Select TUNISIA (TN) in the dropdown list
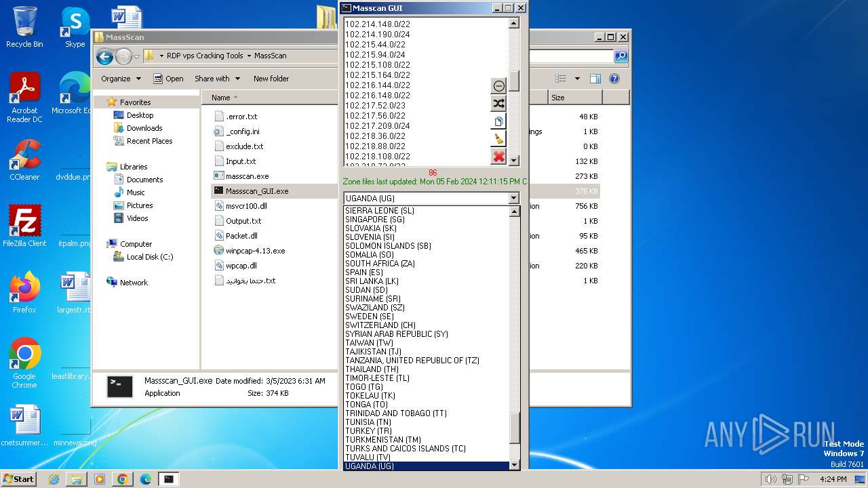This screenshot has height=488, width=868. click(x=368, y=422)
